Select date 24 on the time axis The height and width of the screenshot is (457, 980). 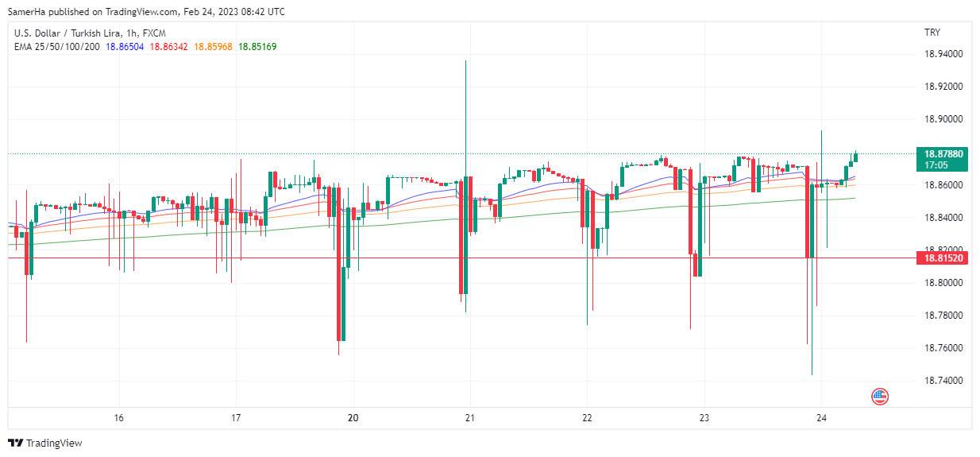point(821,418)
